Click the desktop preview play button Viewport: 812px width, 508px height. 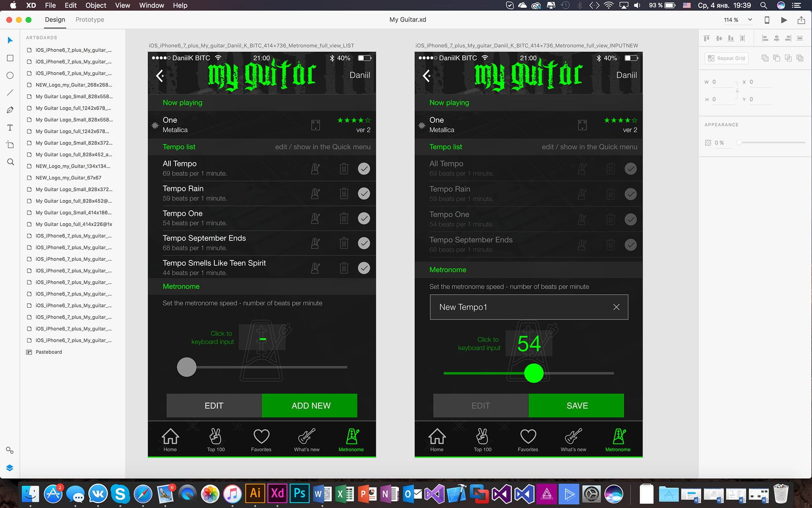[x=784, y=20]
